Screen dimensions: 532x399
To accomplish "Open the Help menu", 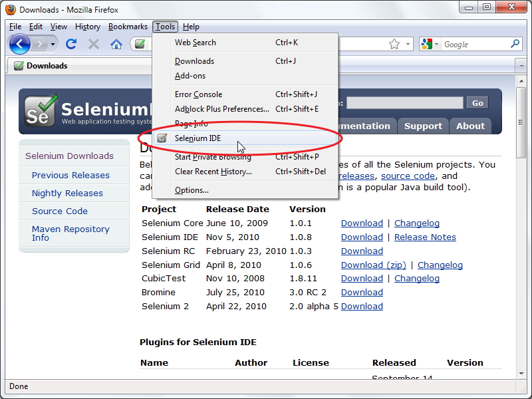I will tap(191, 27).
